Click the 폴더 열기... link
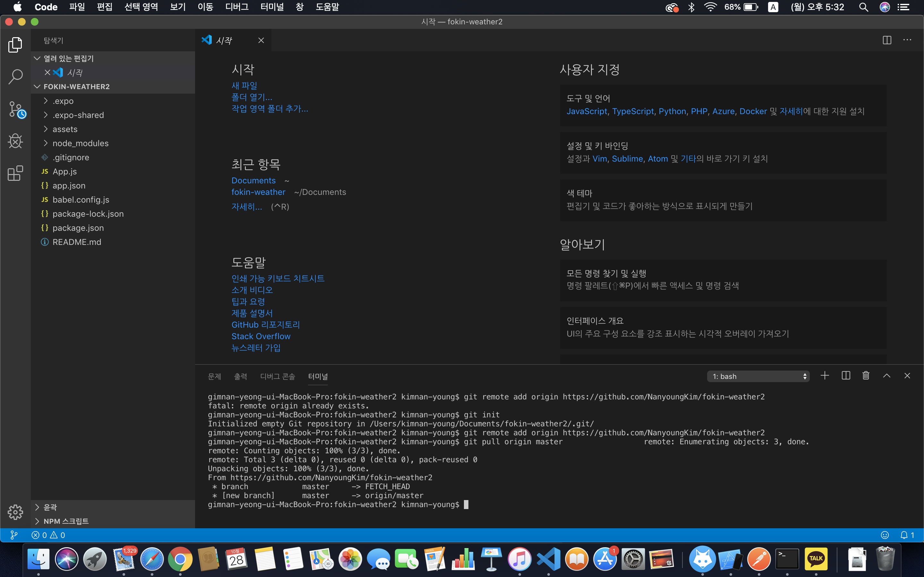Screen dimensions: 924x577 [252, 97]
